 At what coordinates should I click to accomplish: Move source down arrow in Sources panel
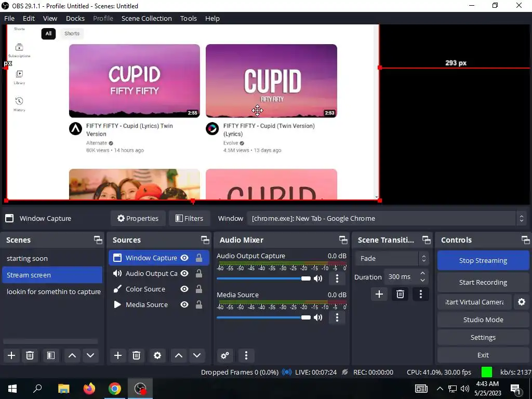(197, 355)
